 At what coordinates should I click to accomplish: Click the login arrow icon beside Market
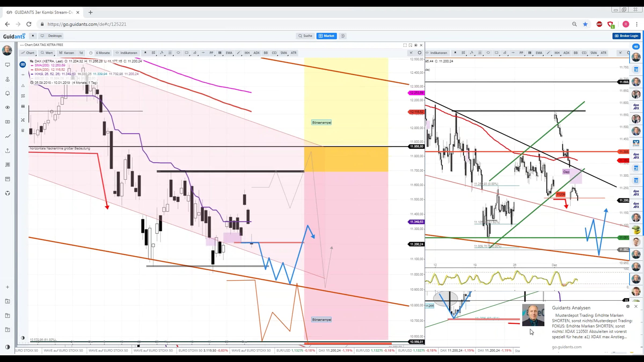tap(343, 36)
